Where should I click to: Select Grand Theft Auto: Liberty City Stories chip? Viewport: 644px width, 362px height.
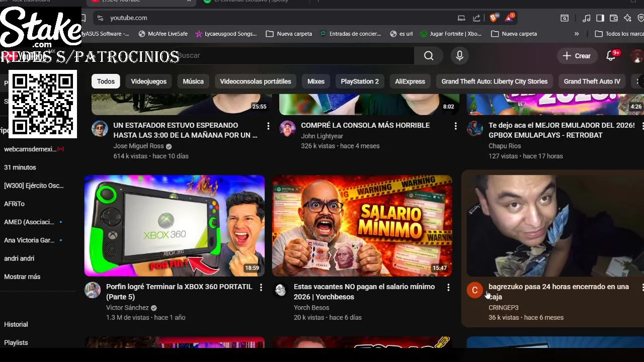pyautogui.click(x=495, y=81)
